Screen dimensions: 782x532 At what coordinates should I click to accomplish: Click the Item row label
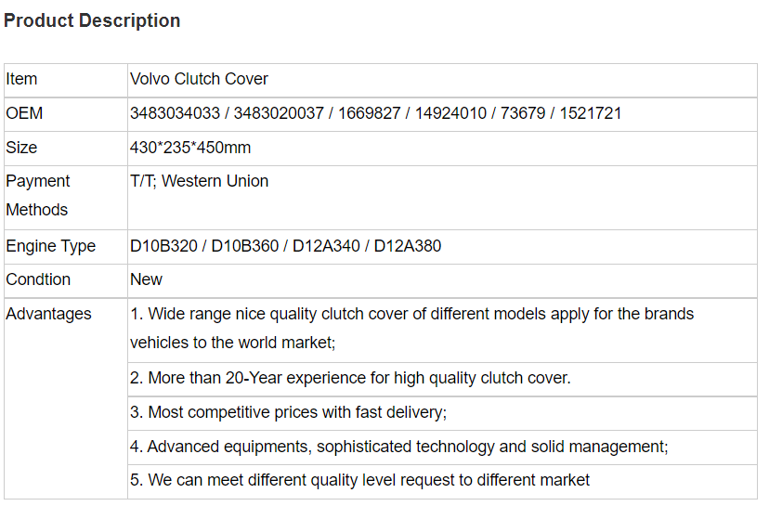pyautogui.click(x=21, y=79)
